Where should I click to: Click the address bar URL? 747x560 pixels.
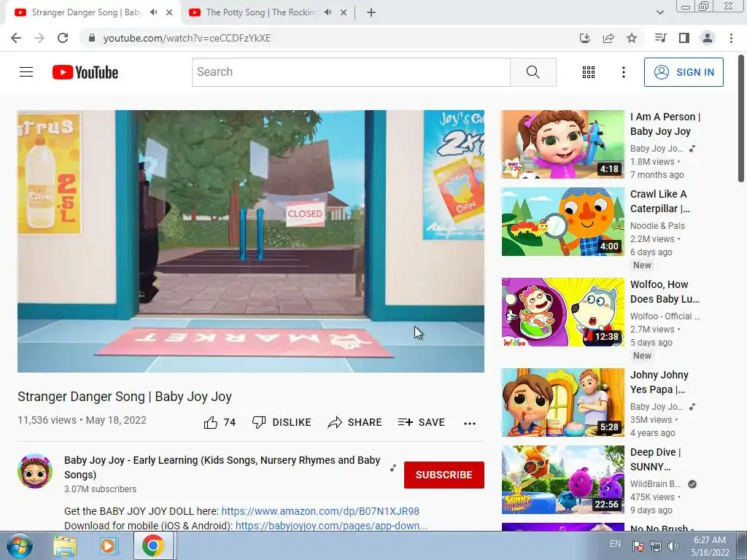[187, 38]
